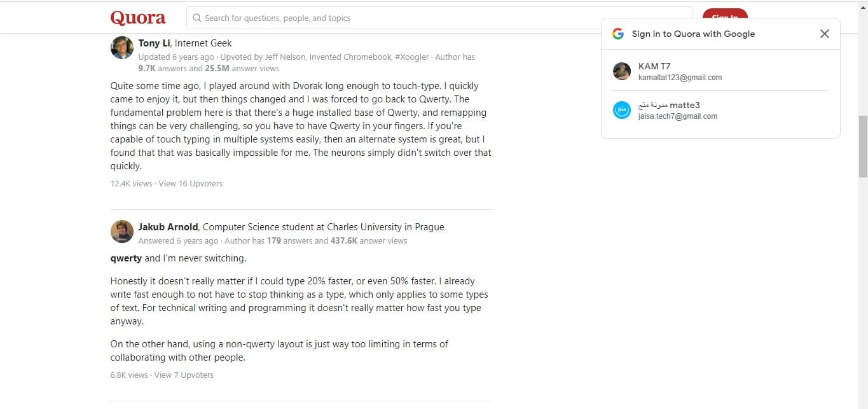
Task: Click the matte3 account avatar
Action: [621, 110]
